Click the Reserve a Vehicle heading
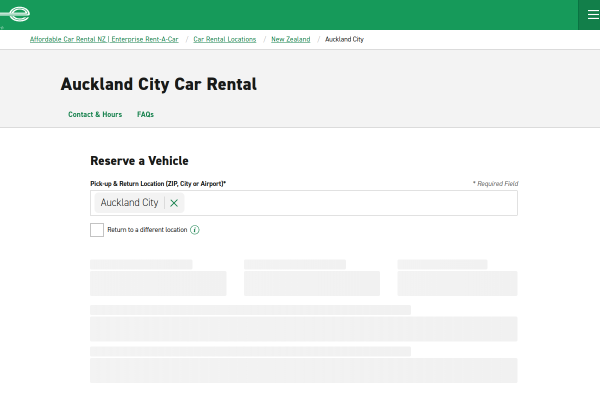This screenshot has height=400, width=600. (139, 161)
